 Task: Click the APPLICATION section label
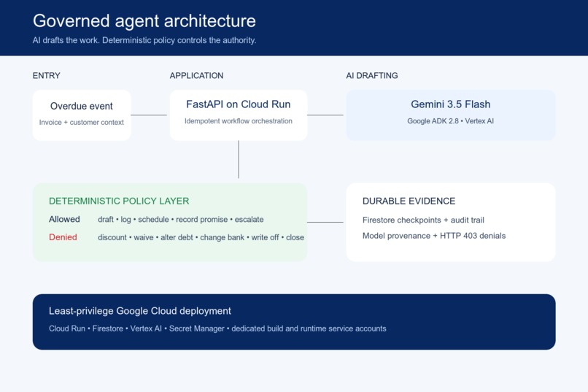196,75
